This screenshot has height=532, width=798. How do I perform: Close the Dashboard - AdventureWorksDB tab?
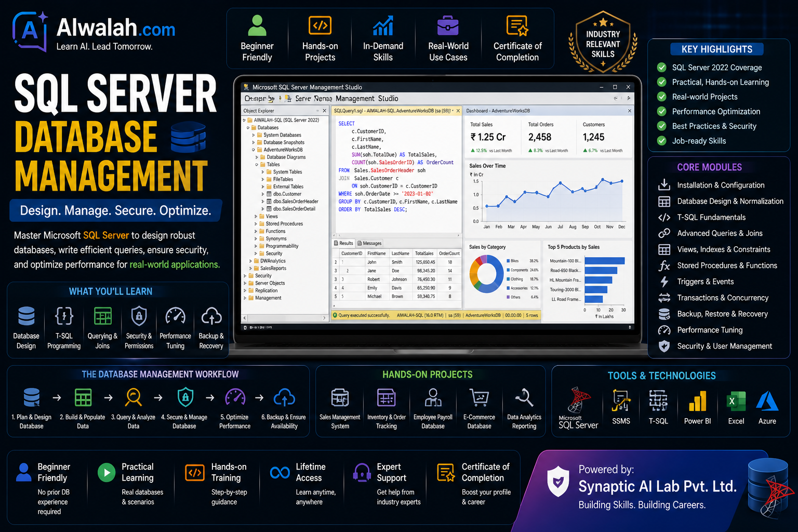click(630, 111)
